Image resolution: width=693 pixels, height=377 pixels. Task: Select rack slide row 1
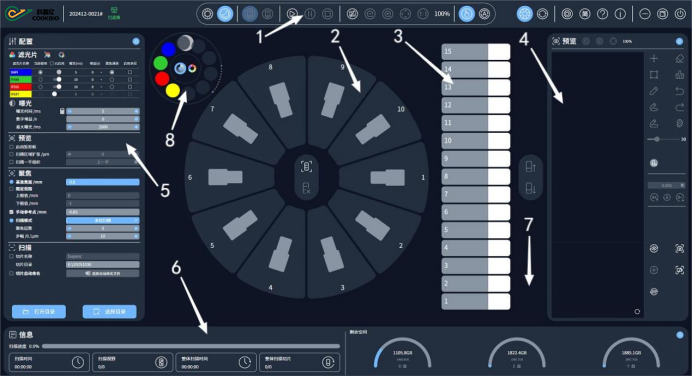pyautogui.click(x=476, y=301)
